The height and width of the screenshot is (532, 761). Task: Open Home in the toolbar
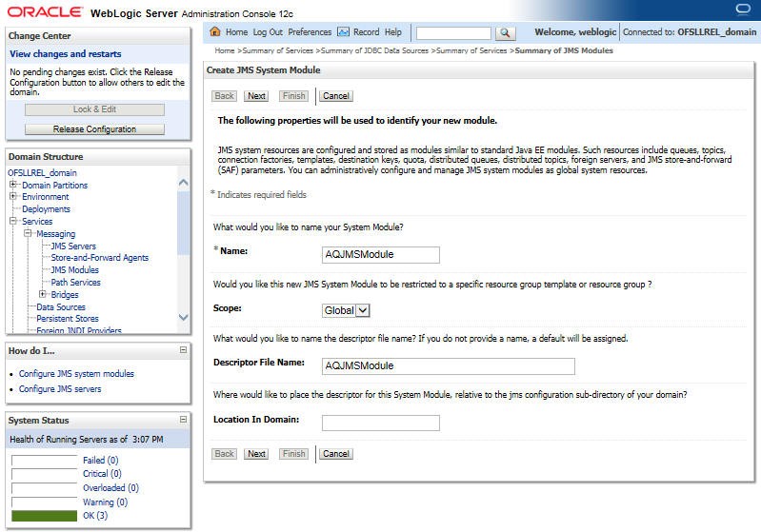236,32
